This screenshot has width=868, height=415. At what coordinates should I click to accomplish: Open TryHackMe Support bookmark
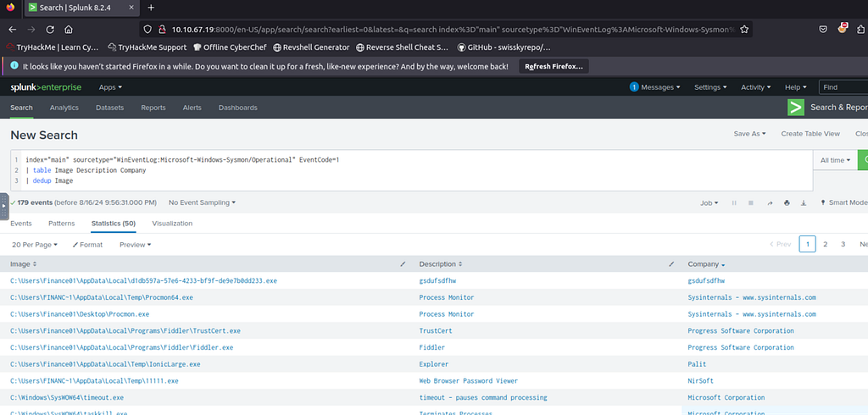pyautogui.click(x=147, y=47)
